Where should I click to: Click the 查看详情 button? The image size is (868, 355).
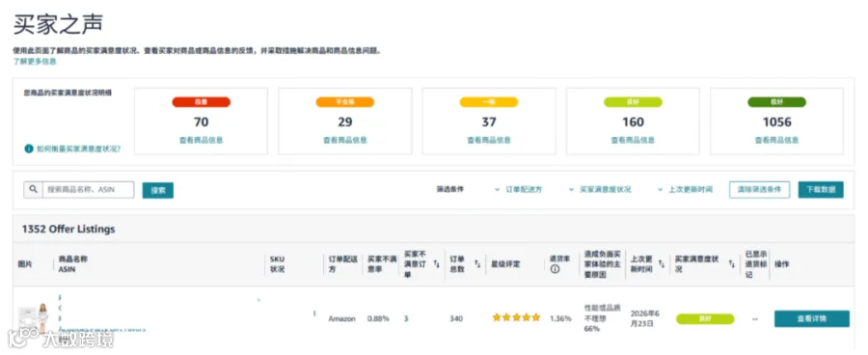click(x=811, y=318)
